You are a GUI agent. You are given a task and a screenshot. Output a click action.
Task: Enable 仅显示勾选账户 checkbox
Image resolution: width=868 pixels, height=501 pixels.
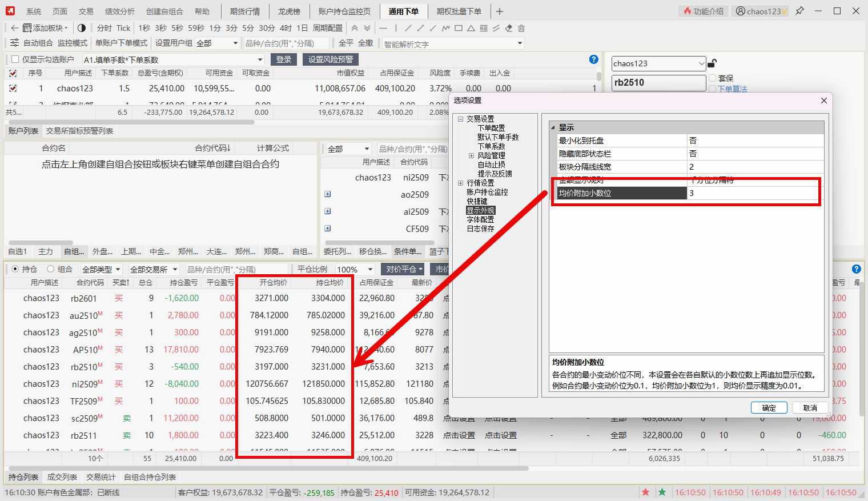15,59
